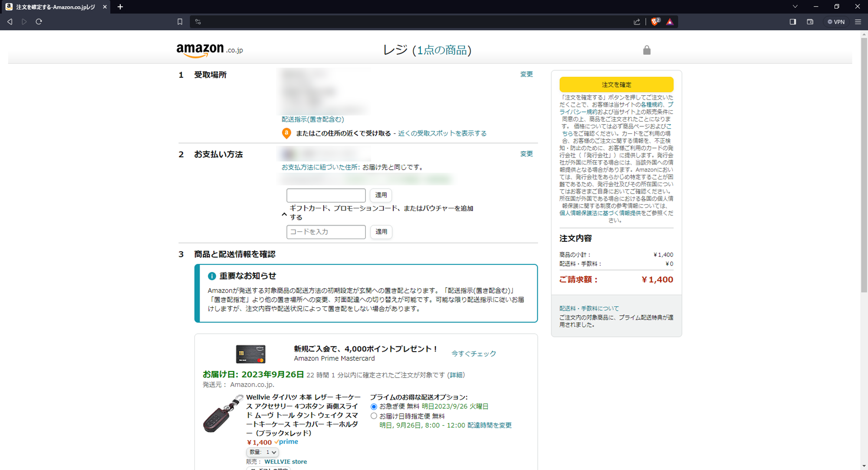This screenshot has height=470, width=868.
Task: Open the tab list dropdown arrow
Action: pyautogui.click(x=795, y=7)
